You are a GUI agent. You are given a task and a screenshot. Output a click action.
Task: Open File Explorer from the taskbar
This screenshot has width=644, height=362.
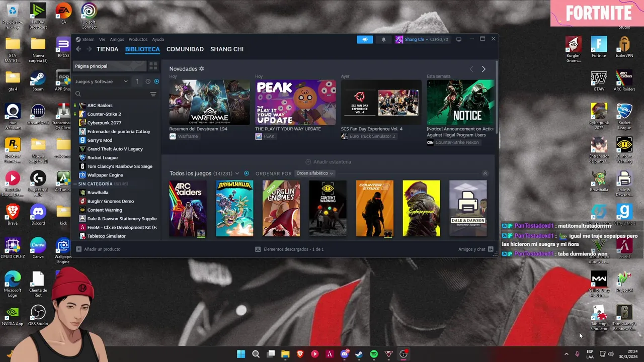(x=285, y=354)
